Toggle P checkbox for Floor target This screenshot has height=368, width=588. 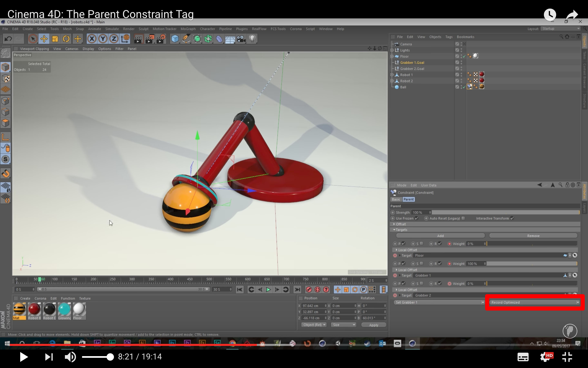(404, 243)
